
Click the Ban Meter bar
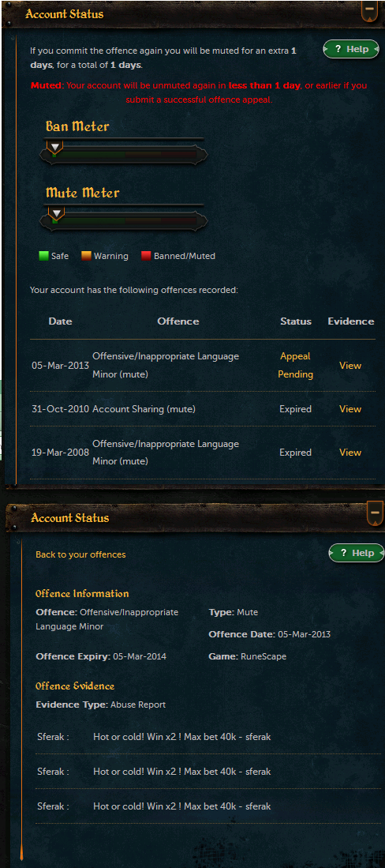[125, 155]
